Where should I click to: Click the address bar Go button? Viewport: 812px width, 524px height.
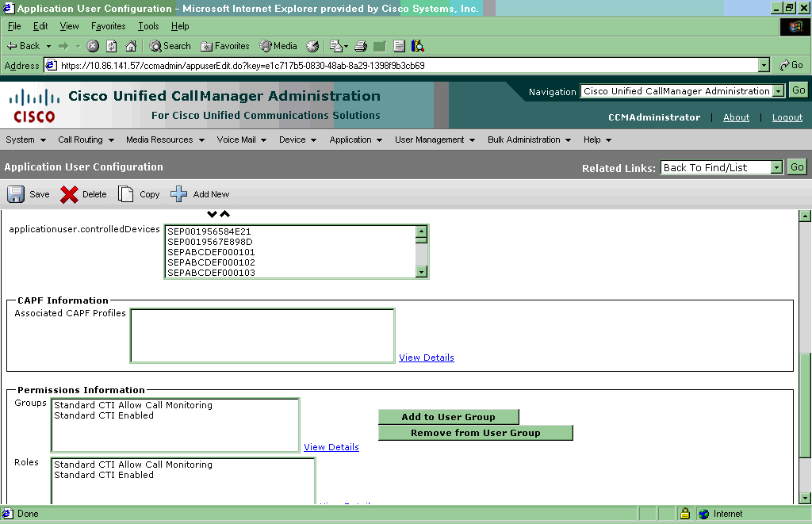tap(792, 65)
